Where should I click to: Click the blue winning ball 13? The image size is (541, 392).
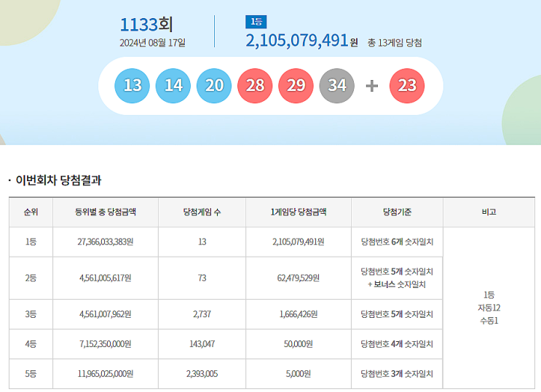pyautogui.click(x=132, y=86)
